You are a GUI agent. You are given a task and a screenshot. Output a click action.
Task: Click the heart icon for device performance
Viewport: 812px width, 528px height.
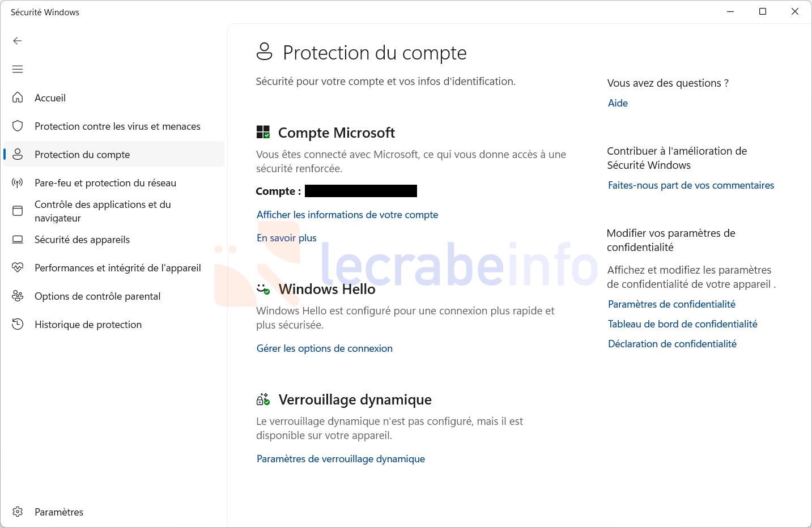(x=18, y=267)
